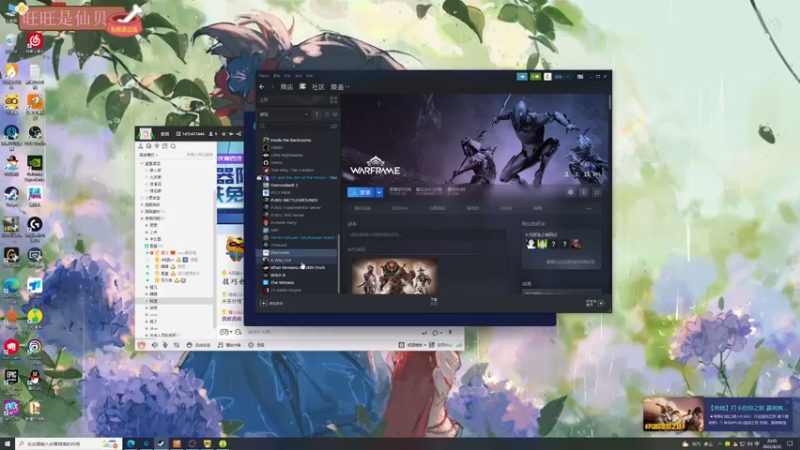Select Inside the Backrooms in library

[290, 140]
